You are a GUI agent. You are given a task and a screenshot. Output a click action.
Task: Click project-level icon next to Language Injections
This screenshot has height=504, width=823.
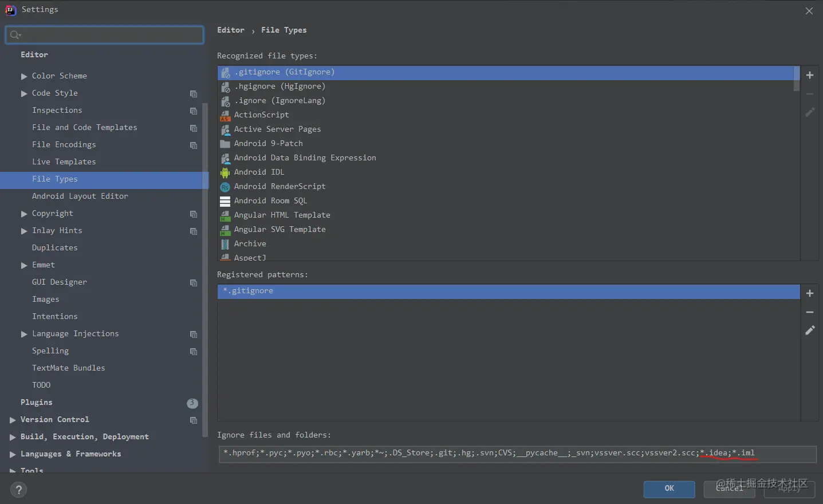(194, 334)
